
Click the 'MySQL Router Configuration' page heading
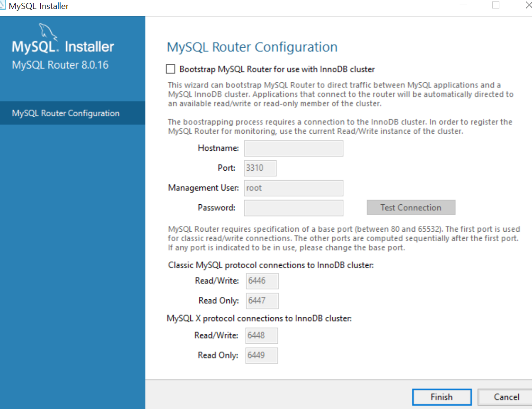pyautogui.click(x=252, y=47)
